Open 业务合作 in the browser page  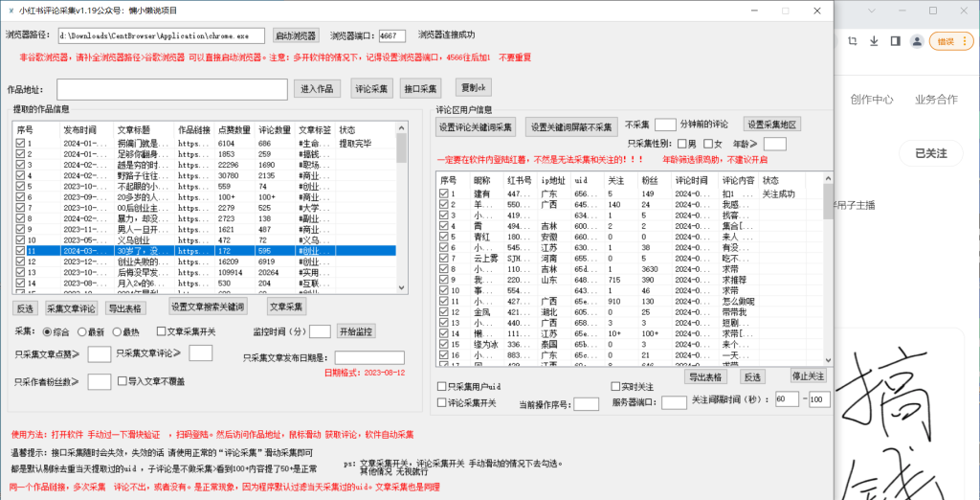tap(936, 100)
